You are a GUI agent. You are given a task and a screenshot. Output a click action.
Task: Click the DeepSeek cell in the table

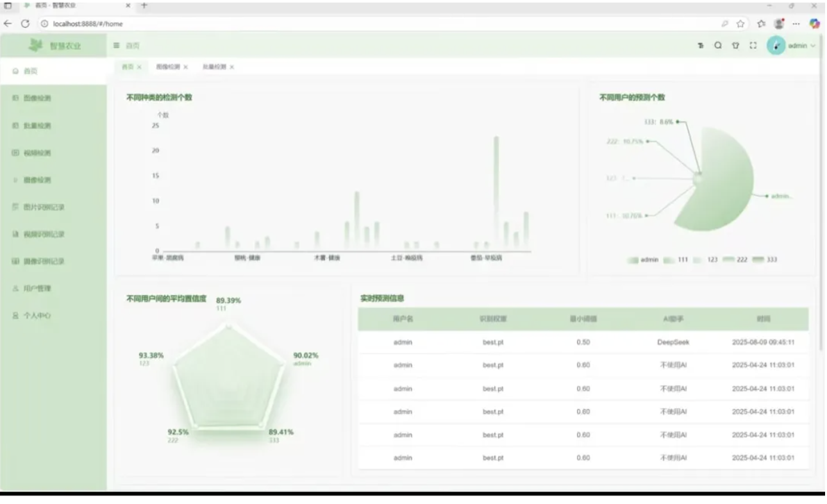point(673,342)
